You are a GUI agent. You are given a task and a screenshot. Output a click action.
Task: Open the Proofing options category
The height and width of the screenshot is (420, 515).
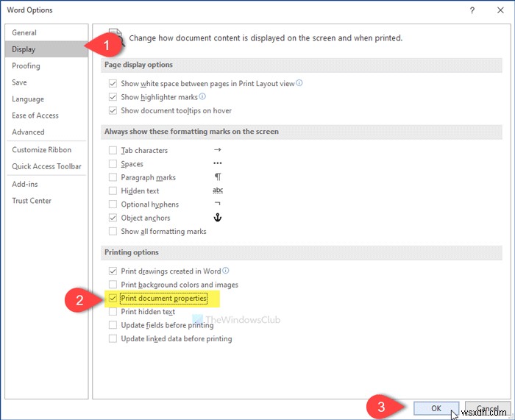point(46,65)
